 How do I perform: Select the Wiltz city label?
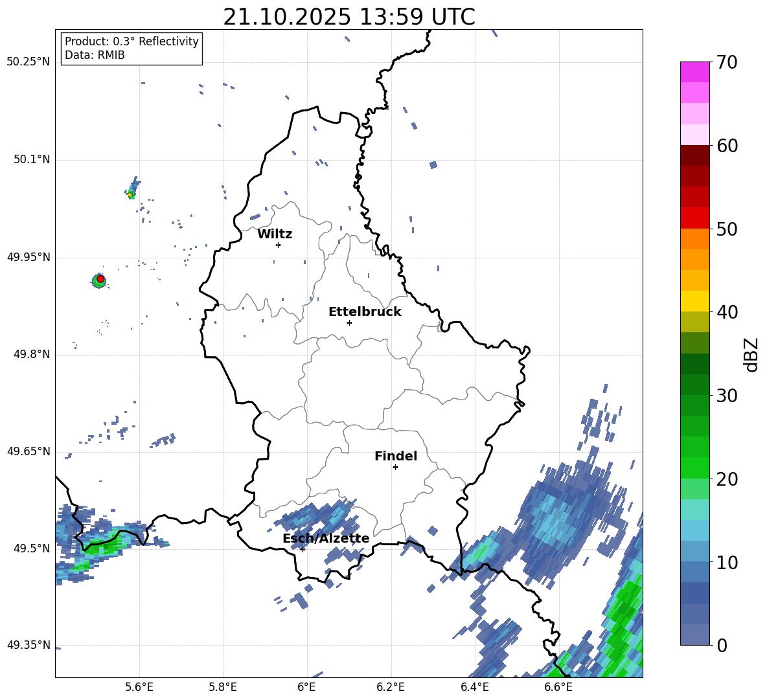275,234
